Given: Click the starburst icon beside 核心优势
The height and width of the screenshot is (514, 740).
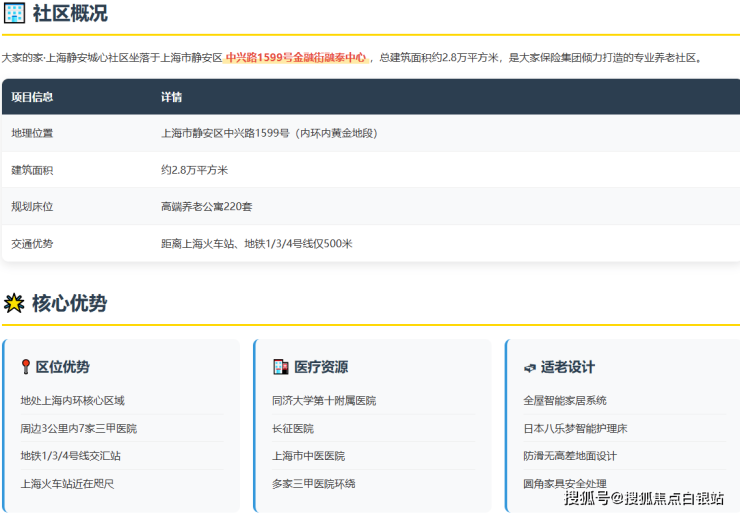Looking at the screenshot, I should click(14, 303).
